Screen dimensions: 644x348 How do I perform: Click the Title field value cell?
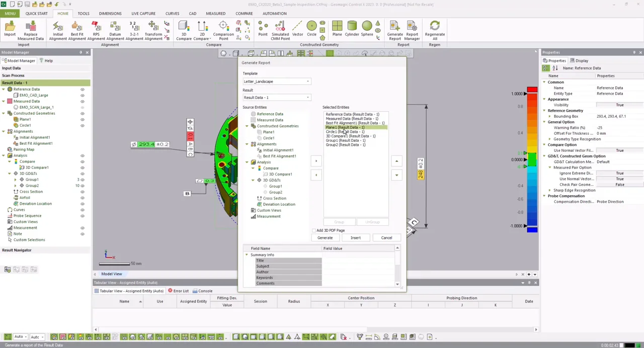coord(358,261)
